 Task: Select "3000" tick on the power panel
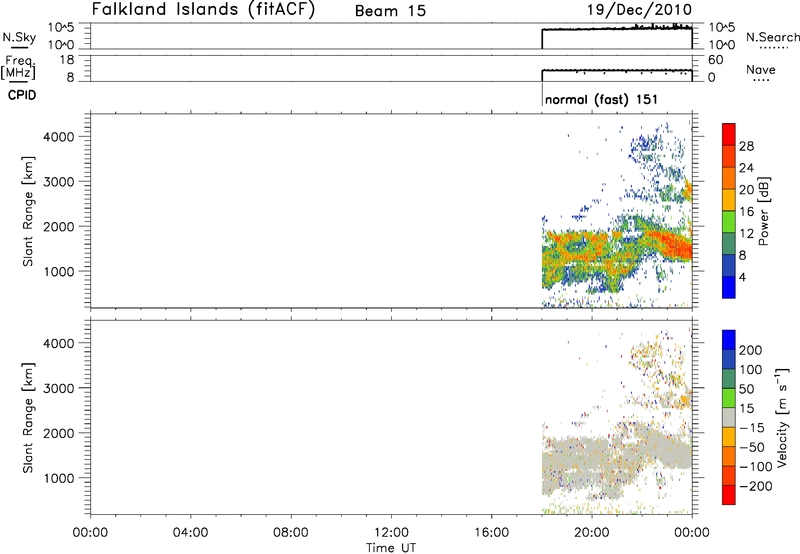59,182
